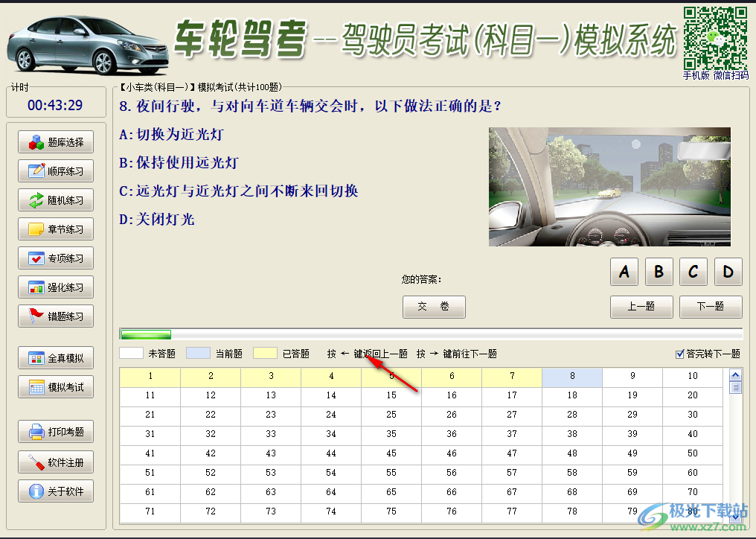The height and width of the screenshot is (539, 756).
Task: Click the 已答题 yellow legend swatch
Action: click(x=265, y=353)
